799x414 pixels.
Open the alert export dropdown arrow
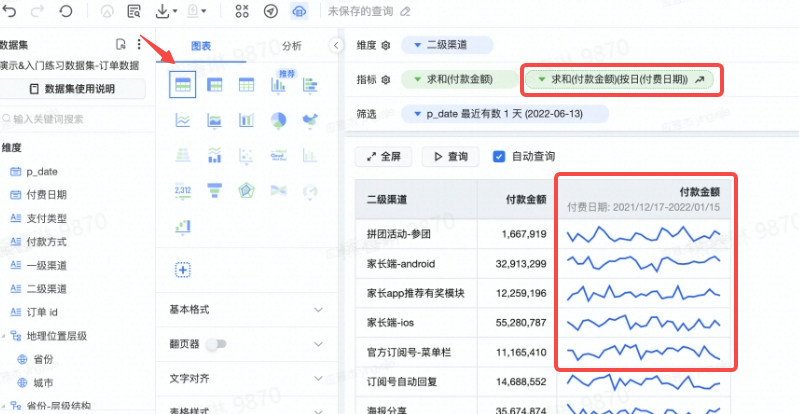coord(204,11)
